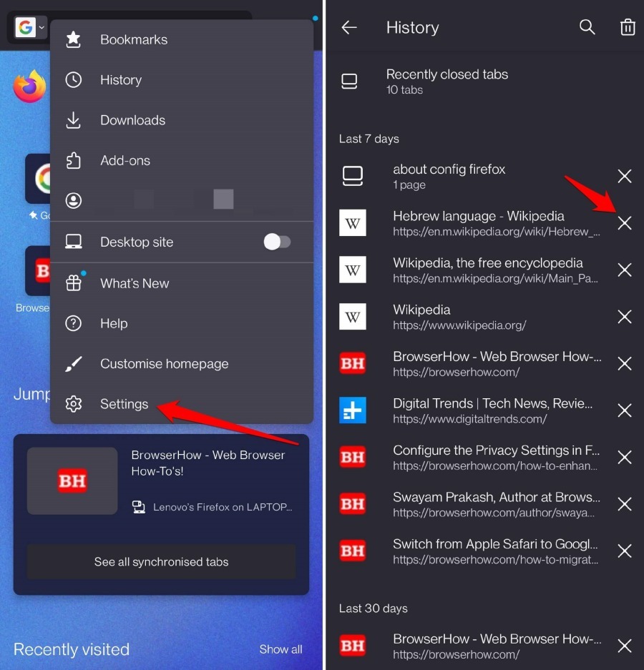The width and height of the screenshot is (644, 670).
Task: Tap Show all next to Recently visited
Action: tap(280, 649)
